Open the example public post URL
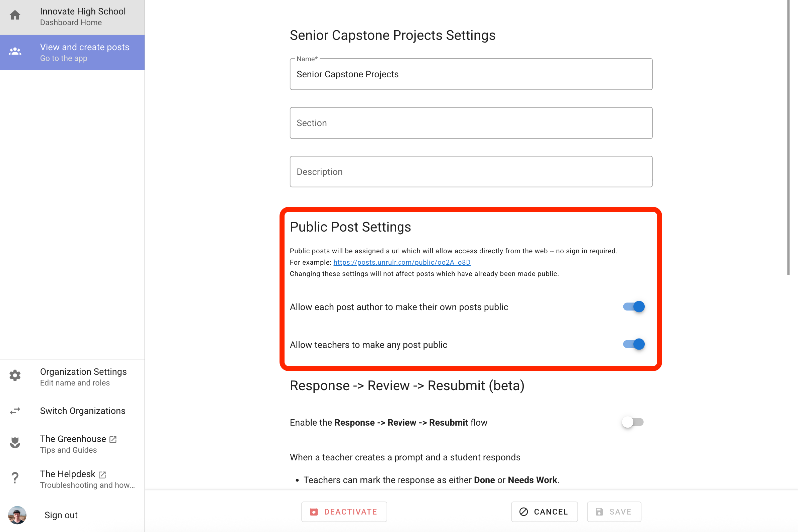This screenshot has height=532, width=798. click(x=402, y=262)
